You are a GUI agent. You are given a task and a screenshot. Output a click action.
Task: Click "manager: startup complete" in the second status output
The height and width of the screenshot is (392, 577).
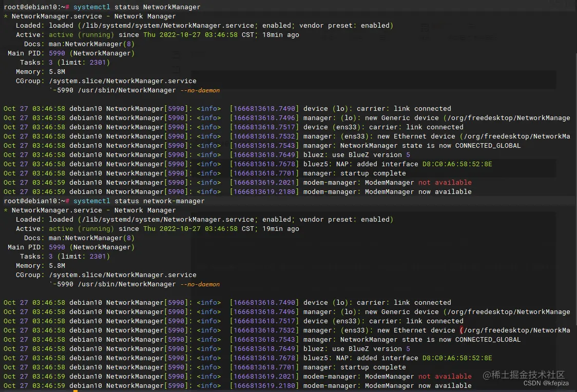pos(354,367)
